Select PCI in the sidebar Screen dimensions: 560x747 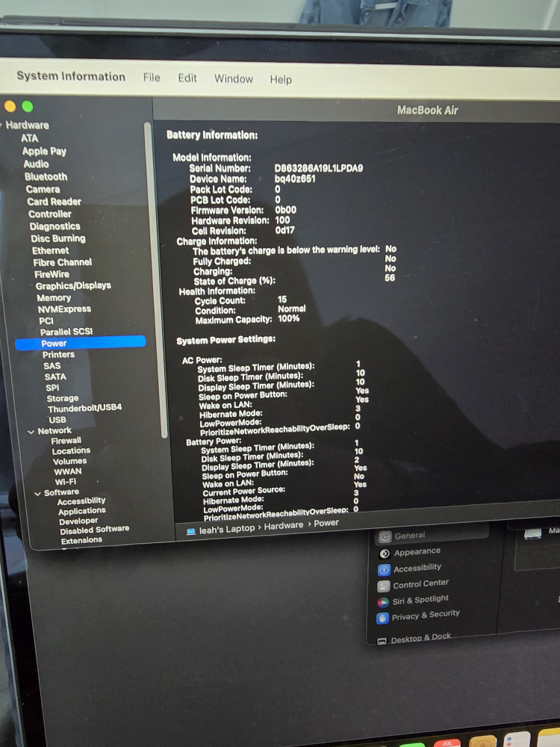point(46,320)
